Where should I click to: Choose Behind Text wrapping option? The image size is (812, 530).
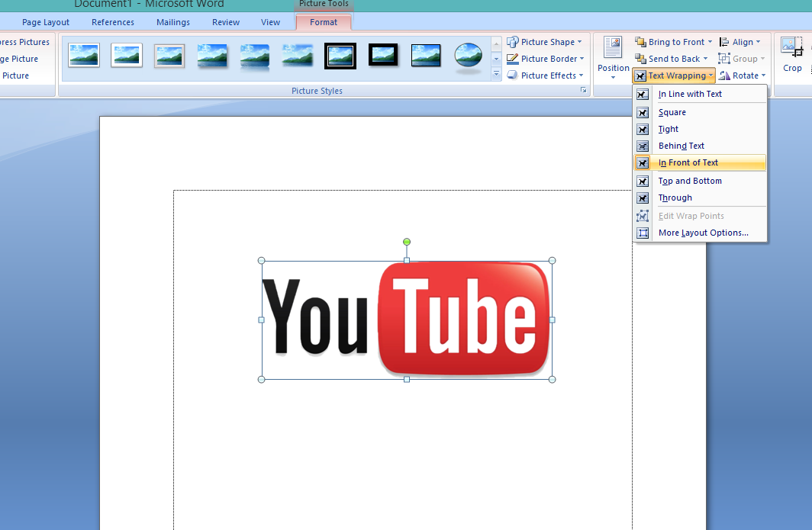click(x=700, y=146)
